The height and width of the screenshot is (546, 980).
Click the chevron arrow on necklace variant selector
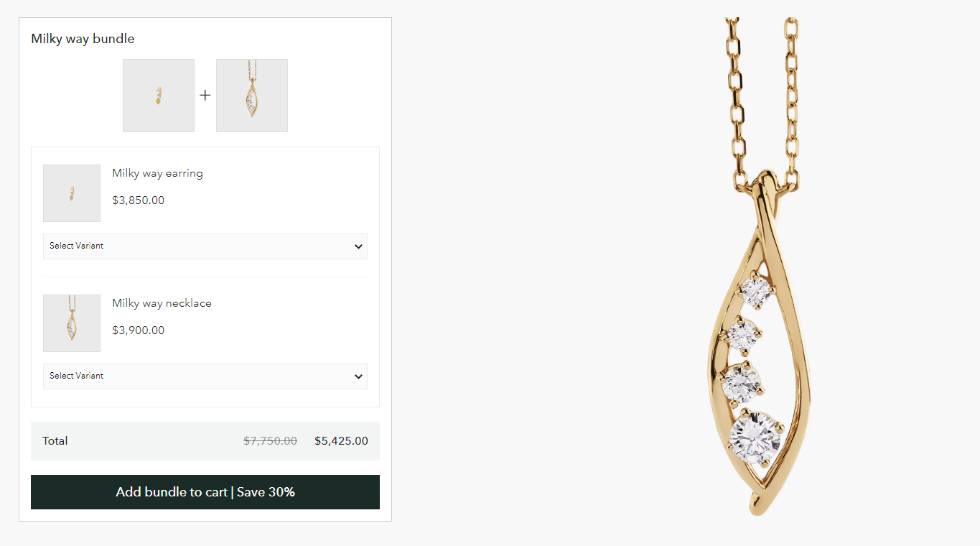(x=358, y=376)
